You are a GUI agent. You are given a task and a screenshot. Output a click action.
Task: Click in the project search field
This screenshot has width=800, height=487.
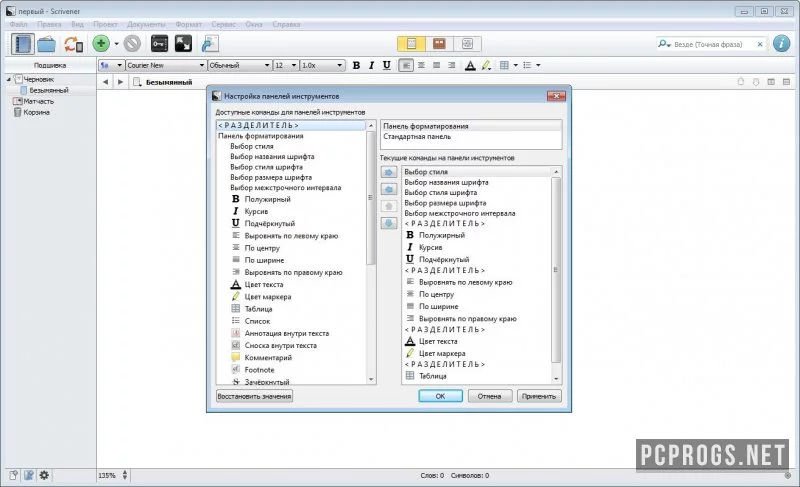click(712, 44)
